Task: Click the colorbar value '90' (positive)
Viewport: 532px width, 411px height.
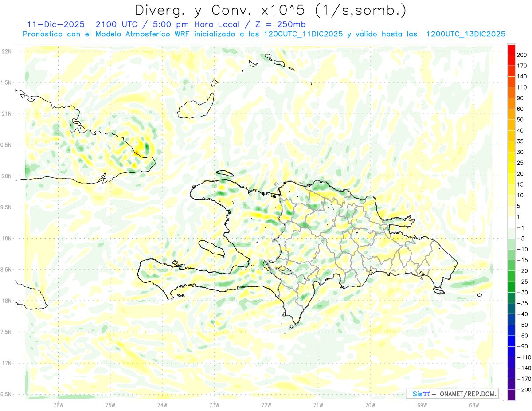Action: point(520,98)
